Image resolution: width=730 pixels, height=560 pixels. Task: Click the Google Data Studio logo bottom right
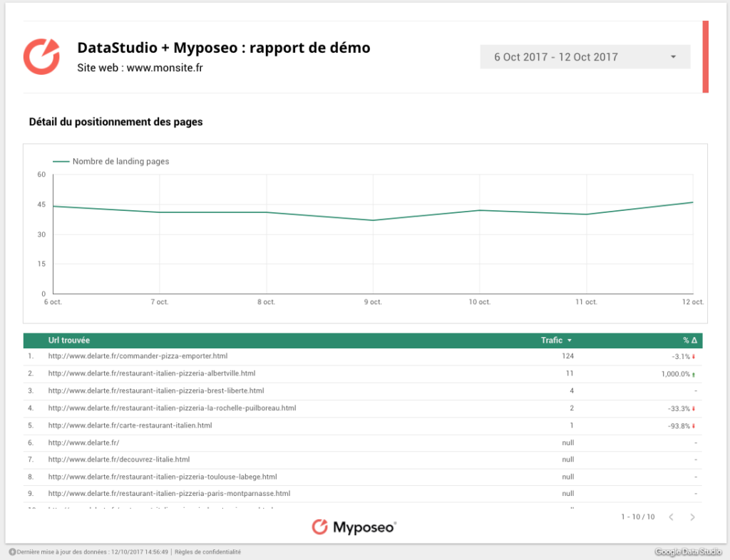[689, 551]
